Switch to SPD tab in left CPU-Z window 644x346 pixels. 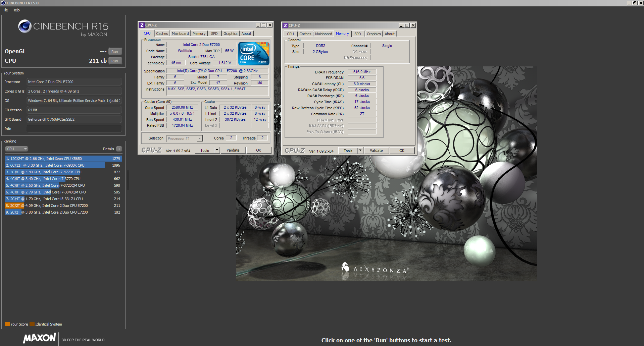point(214,34)
